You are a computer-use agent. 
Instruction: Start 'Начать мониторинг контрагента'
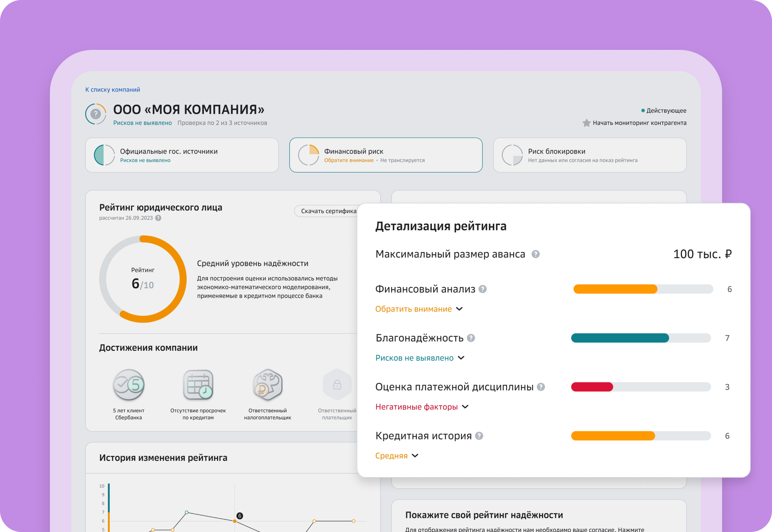[x=639, y=123]
